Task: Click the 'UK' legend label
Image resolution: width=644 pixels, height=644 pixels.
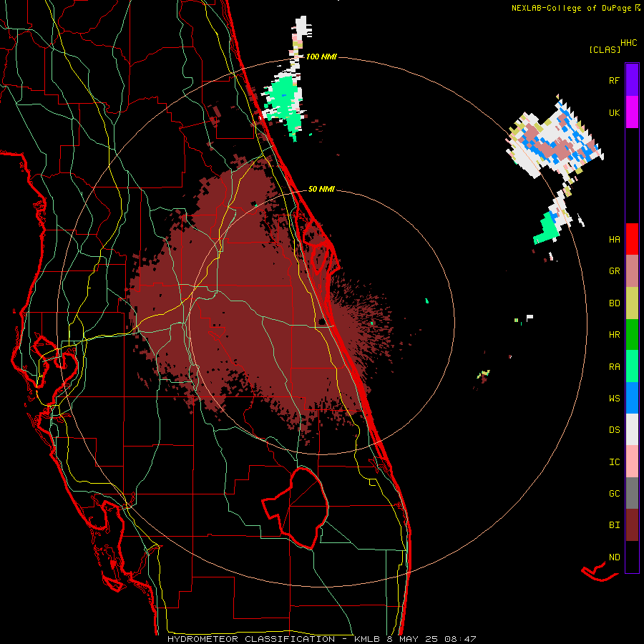Action: [x=614, y=112]
